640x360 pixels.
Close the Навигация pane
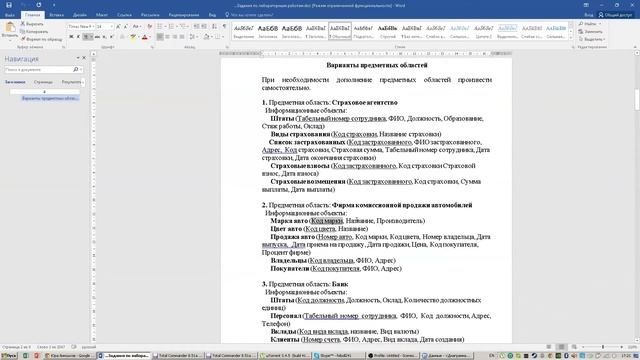(x=84, y=58)
